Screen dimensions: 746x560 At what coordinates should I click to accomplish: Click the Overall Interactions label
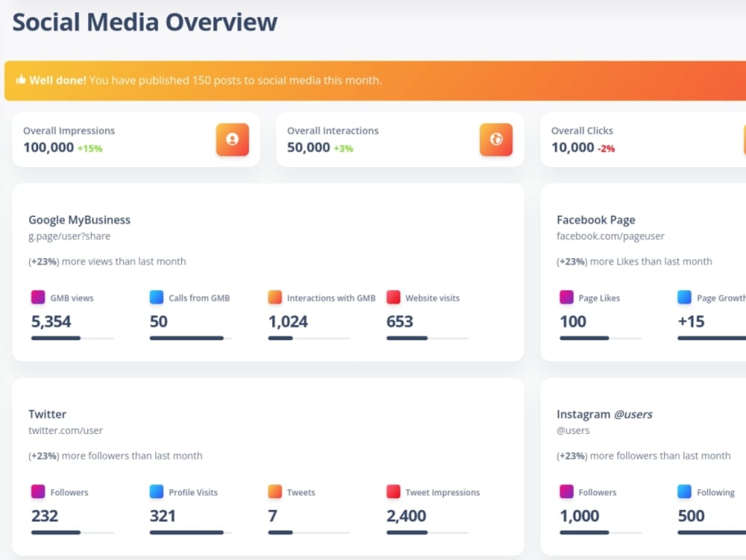click(x=333, y=130)
